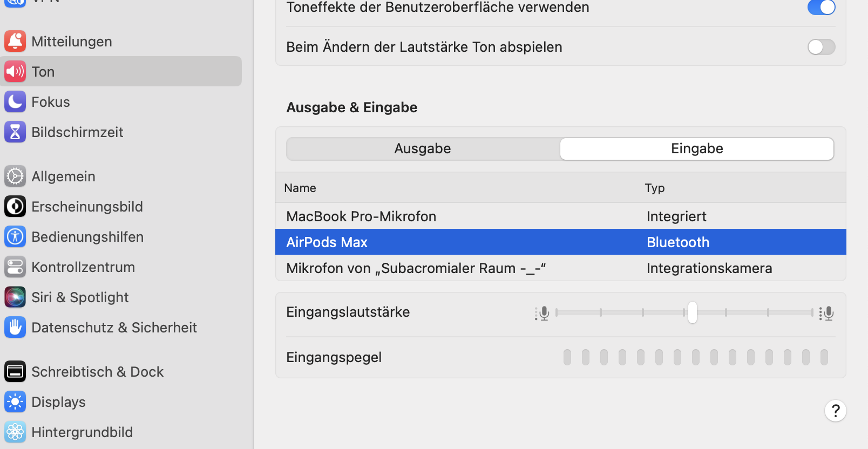Open Datenschutz & Sicherheit hand icon
Image resolution: width=868 pixels, height=449 pixels.
click(x=15, y=328)
